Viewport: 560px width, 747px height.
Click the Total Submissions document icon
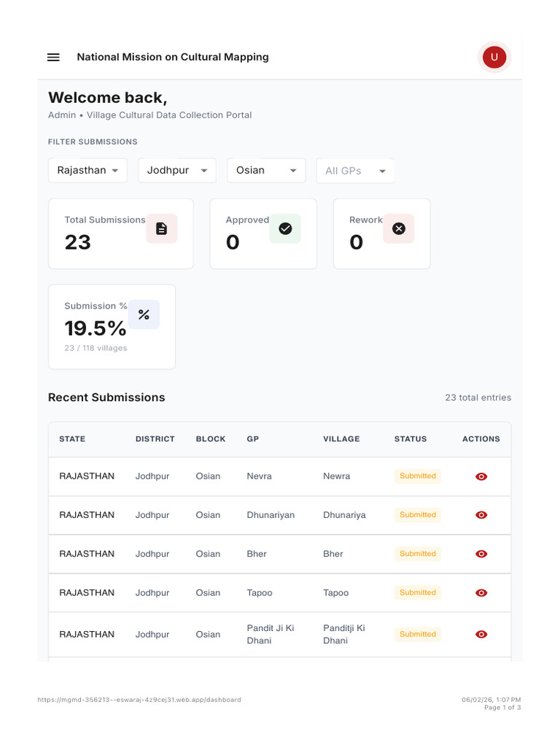click(x=161, y=228)
